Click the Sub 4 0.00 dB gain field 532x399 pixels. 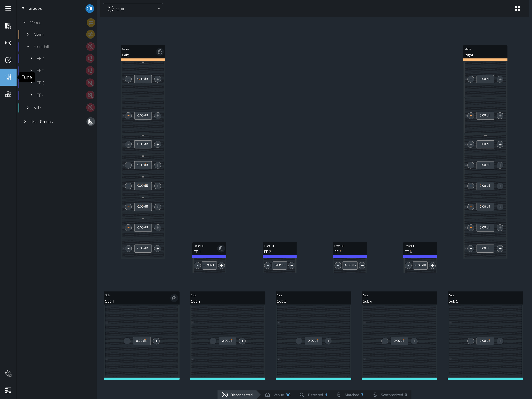399,341
